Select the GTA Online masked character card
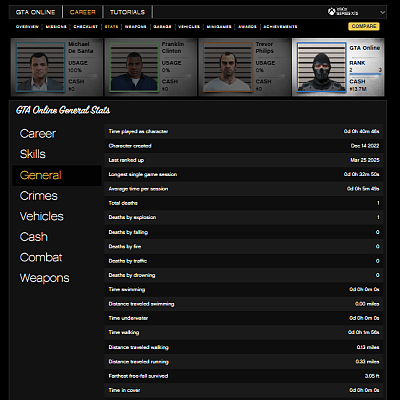This screenshot has height=400, width=400. tap(338, 67)
